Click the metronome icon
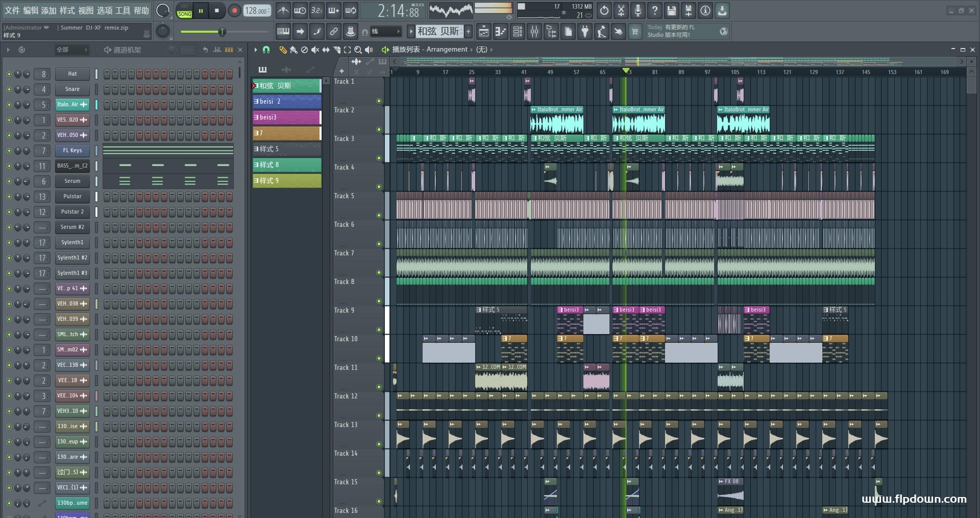Viewport: 980px width, 518px height. point(283,11)
